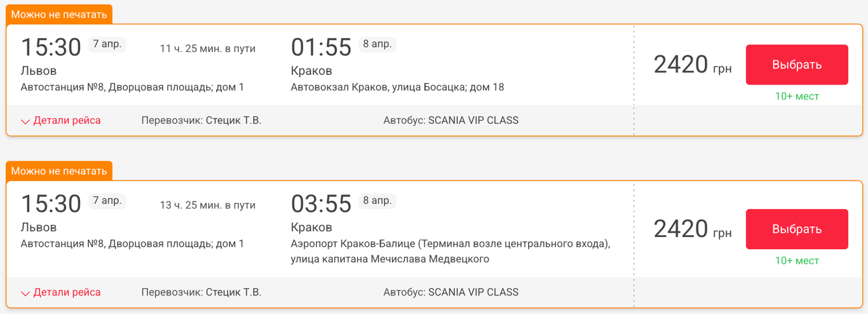Viewport: 868px width, 314px height.
Task: Click the 8 апр. date badge beside 01:55
Action: pyautogui.click(x=377, y=44)
